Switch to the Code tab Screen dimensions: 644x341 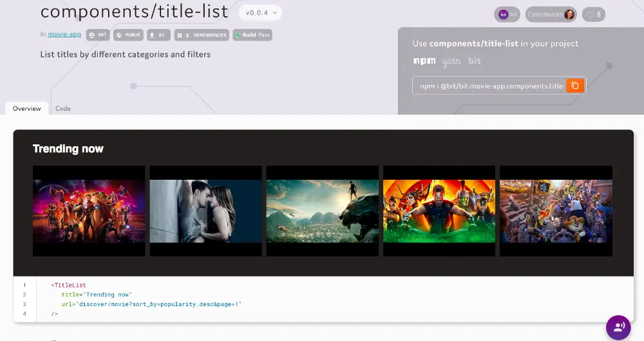pyautogui.click(x=63, y=108)
